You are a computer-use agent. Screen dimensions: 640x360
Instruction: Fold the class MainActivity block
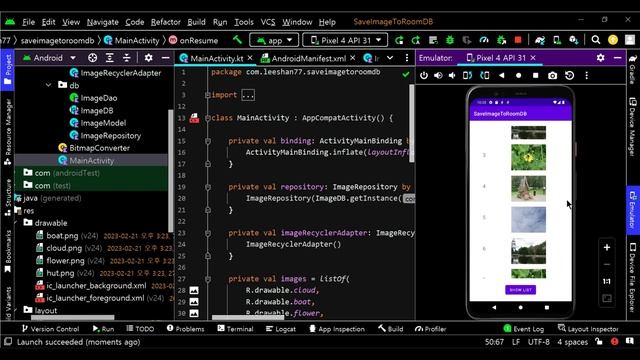point(208,118)
